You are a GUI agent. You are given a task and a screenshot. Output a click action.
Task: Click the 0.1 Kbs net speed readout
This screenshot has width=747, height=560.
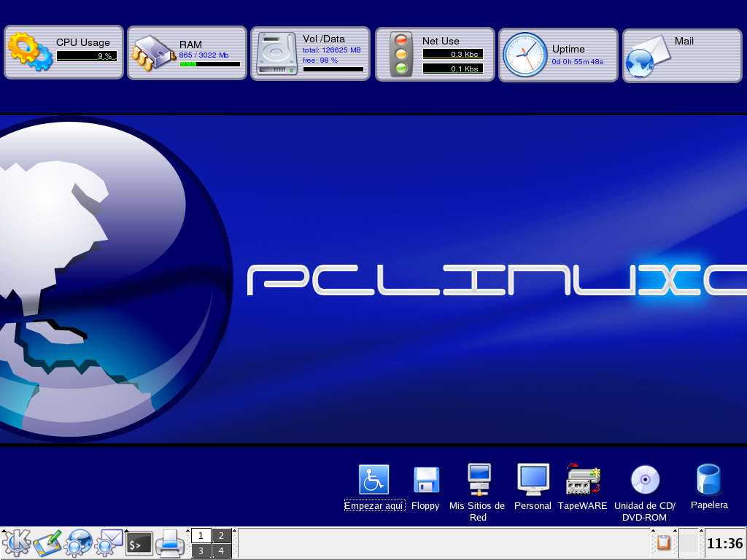click(x=453, y=69)
